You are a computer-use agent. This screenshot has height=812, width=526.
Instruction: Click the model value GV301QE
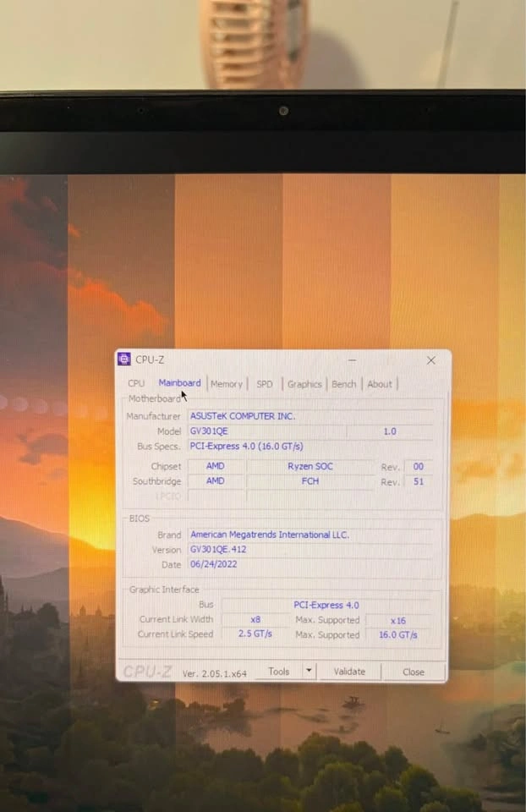point(266,431)
